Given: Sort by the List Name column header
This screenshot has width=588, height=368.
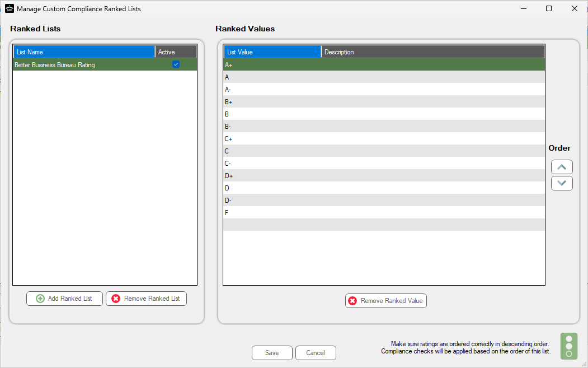Looking at the screenshot, I should click(84, 52).
